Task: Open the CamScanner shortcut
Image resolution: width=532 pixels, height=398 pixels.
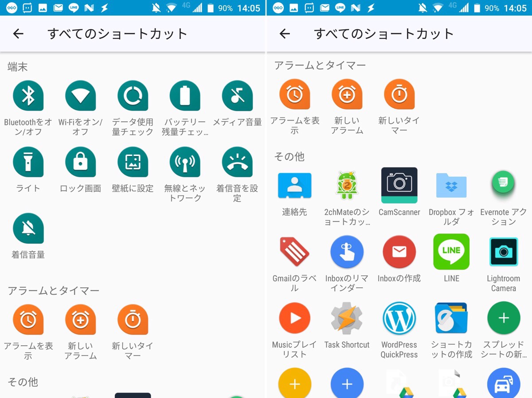Action: [399, 185]
